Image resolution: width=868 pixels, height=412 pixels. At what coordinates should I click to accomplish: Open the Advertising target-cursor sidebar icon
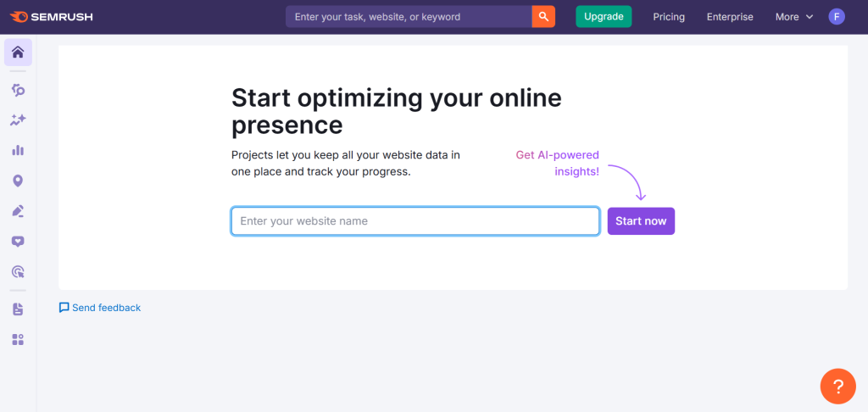tap(18, 272)
